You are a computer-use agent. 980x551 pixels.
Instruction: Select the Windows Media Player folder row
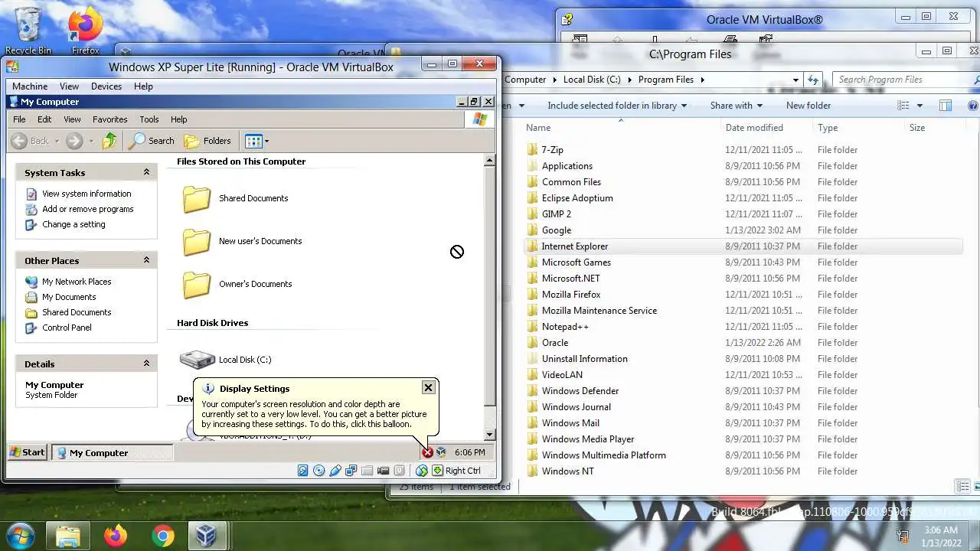[x=743, y=439]
